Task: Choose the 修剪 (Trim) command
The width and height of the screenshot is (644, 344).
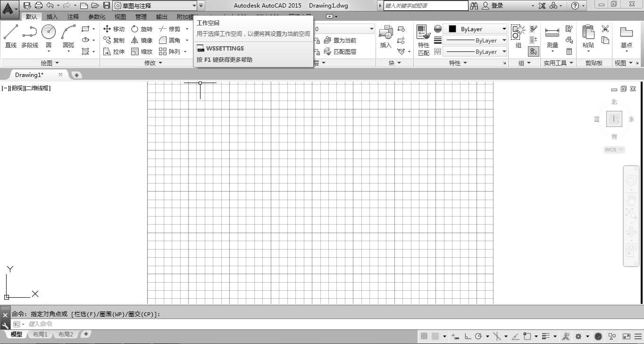Action: [169, 29]
